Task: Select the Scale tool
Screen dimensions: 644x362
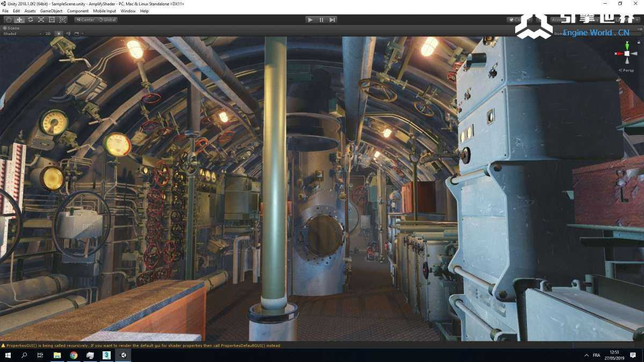Action: pos(41,20)
